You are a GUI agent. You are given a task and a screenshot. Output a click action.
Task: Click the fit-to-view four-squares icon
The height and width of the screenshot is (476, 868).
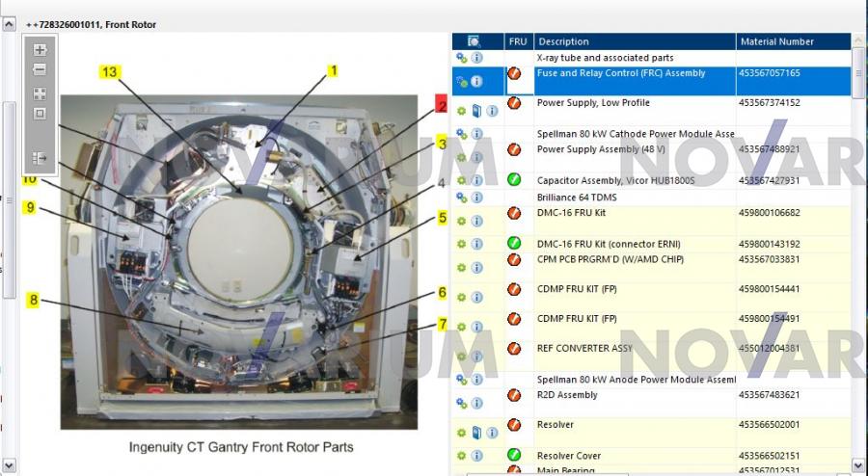(40, 93)
